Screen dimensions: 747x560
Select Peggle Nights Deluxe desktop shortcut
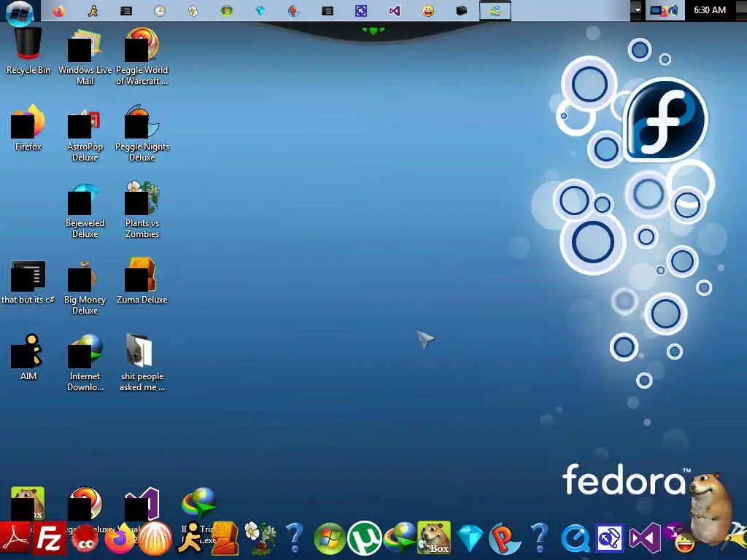tap(142, 134)
